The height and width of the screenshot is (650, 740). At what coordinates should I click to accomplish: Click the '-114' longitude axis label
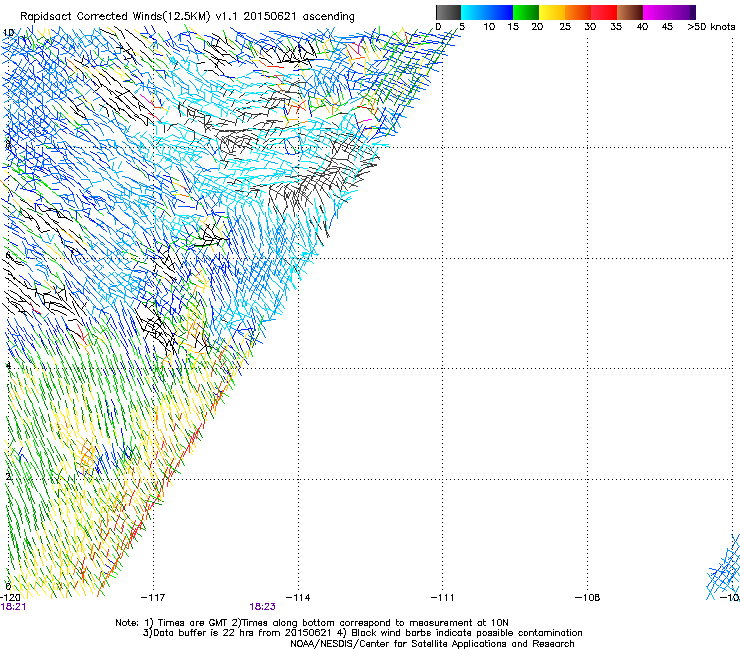(298, 598)
